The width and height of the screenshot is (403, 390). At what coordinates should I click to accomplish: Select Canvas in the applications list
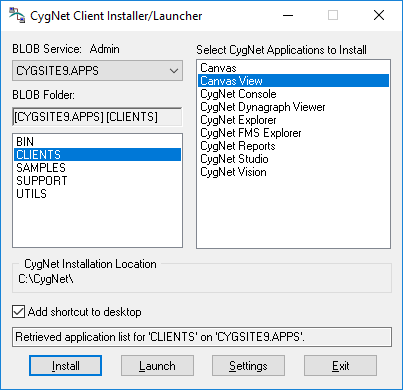click(293, 68)
